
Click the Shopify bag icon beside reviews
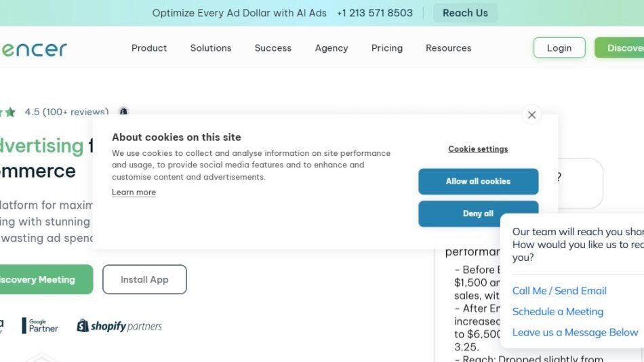123,112
